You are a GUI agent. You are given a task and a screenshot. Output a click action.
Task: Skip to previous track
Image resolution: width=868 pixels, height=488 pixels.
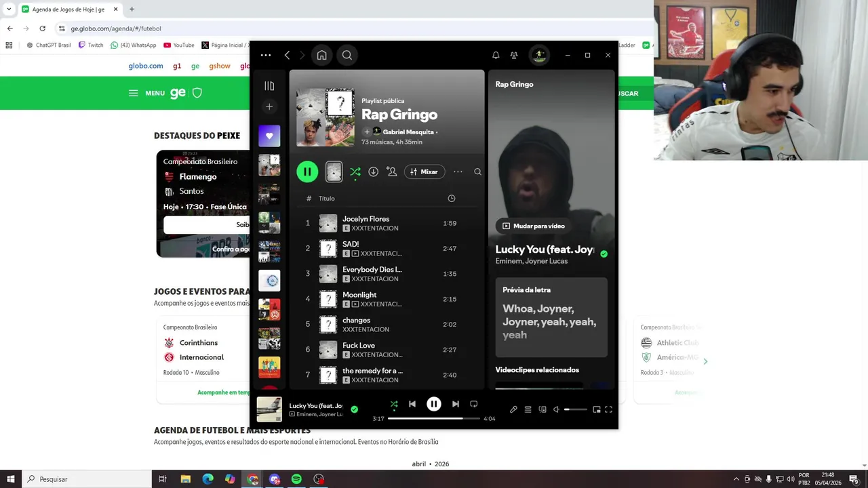click(412, 404)
